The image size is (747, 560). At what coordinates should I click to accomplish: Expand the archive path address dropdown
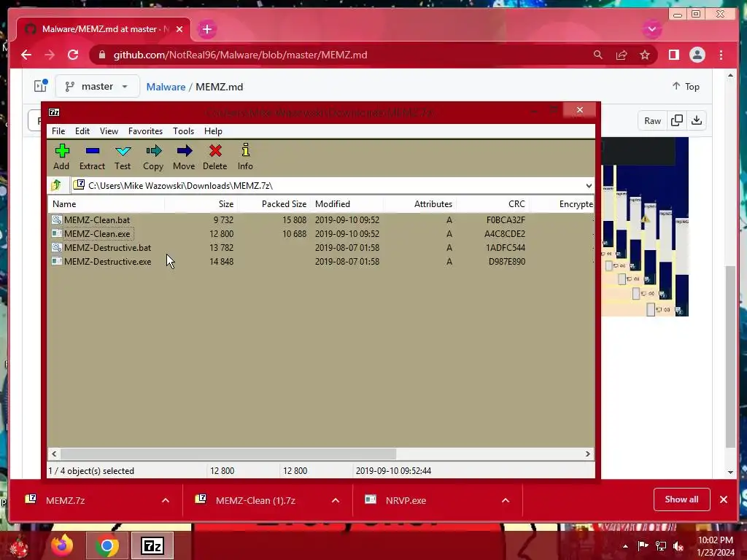click(x=589, y=186)
